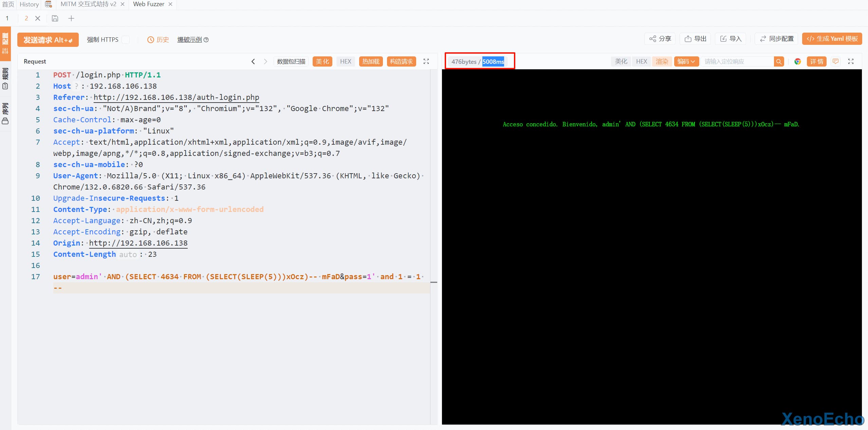Viewport: 868px width, 430px height.
Task: Click the save icon beside tab 2
Action: click(x=55, y=18)
